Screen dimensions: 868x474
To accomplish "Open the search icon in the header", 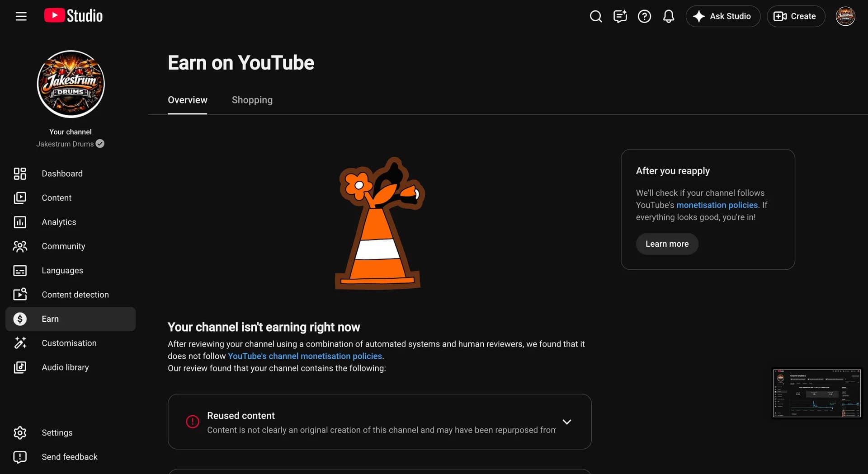I will [x=596, y=16].
